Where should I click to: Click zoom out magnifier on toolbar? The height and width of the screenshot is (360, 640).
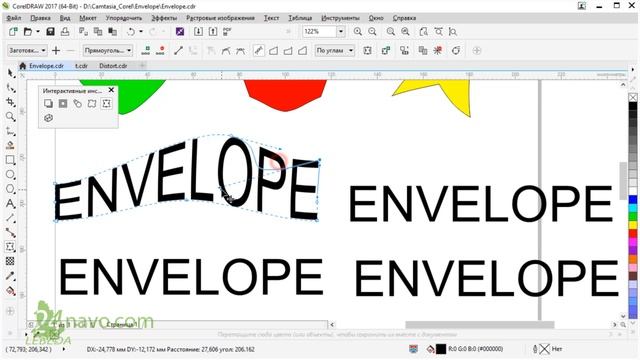point(372,31)
